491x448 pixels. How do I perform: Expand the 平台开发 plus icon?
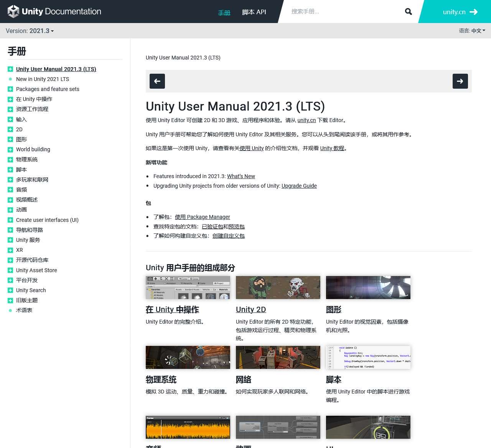click(x=10, y=280)
